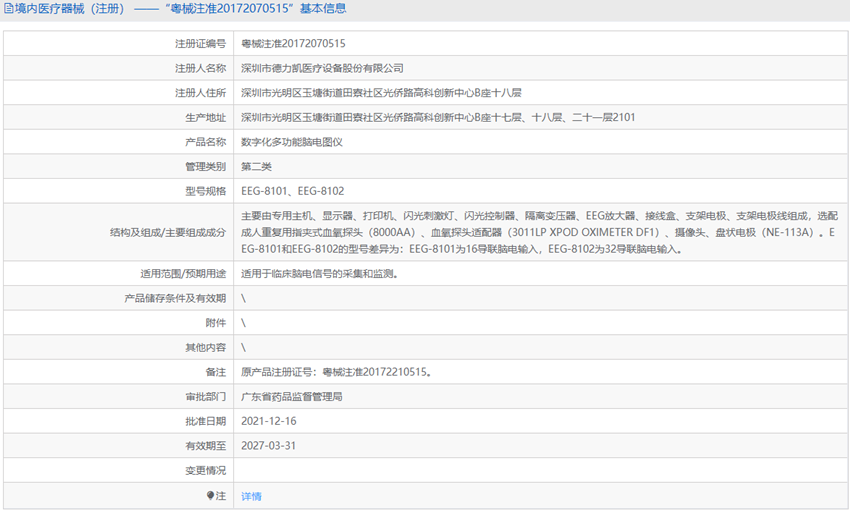Click the 注册人住所 label
This screenshot has height=510, width=850.
(200, 93)
